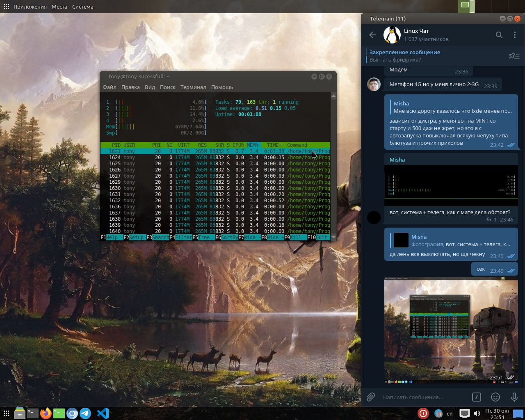
Task: Launch Visual Studio Code from bottom panel
Action: pos(103,413)
